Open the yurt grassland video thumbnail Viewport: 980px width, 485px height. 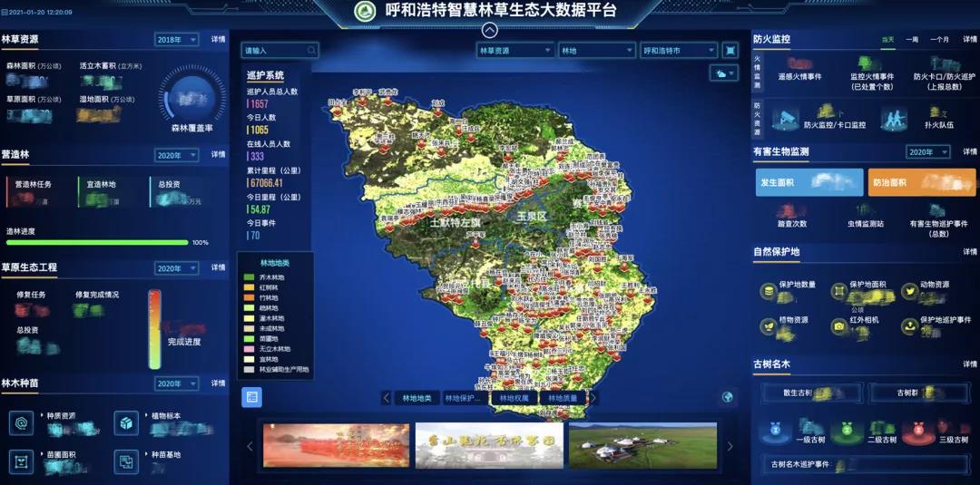pos(642,445)
